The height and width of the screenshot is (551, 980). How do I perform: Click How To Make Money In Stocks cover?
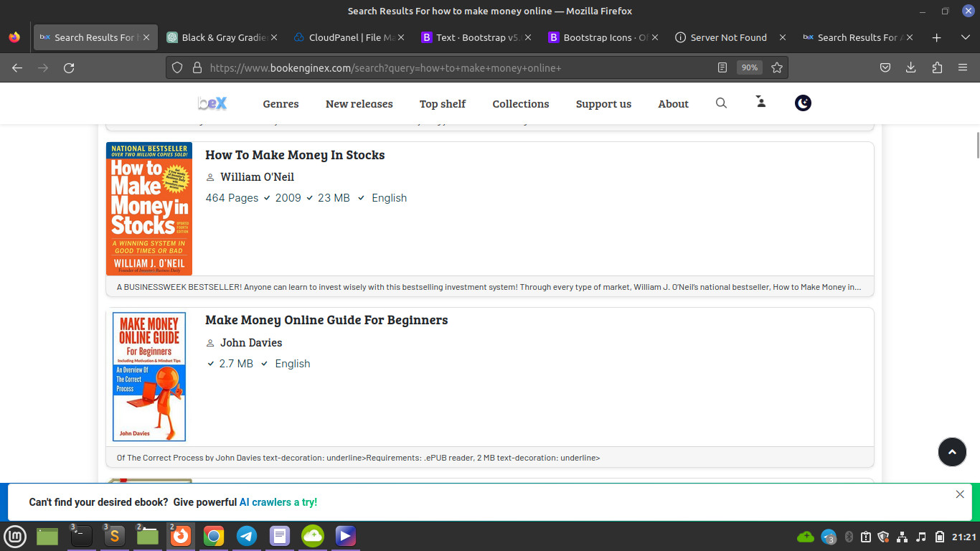149,209
